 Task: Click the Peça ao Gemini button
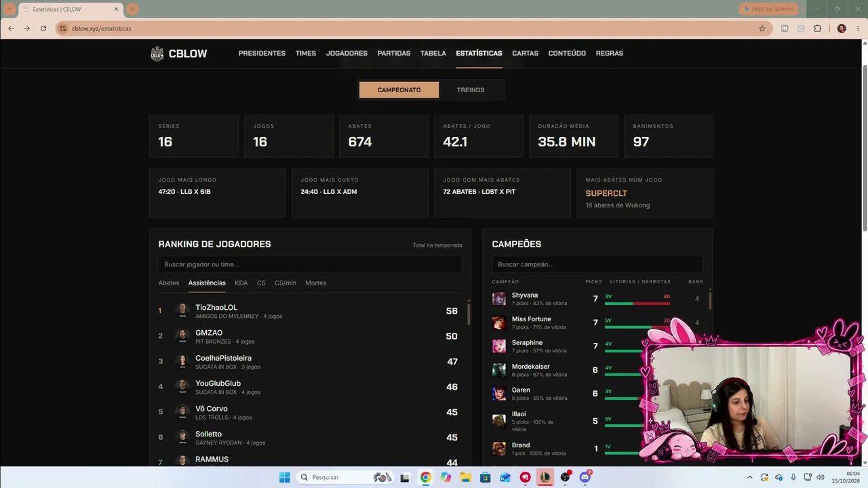[x=768, y=9]
